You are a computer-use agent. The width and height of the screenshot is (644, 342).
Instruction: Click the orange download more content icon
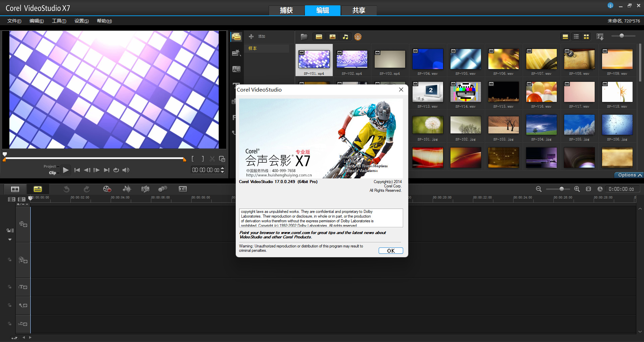click(358, 37)
